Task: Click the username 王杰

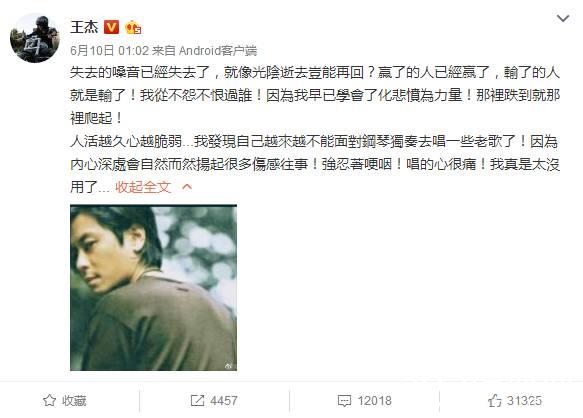Action: 84,27
